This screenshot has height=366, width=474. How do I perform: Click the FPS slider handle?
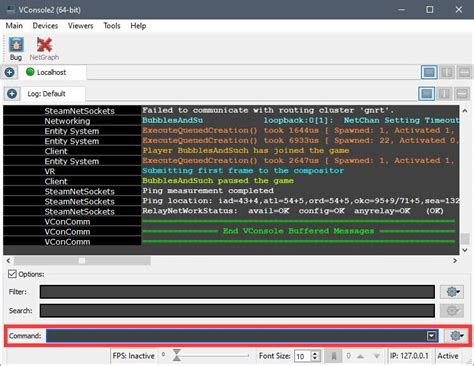pyautogui.click(x=177, y=355)
